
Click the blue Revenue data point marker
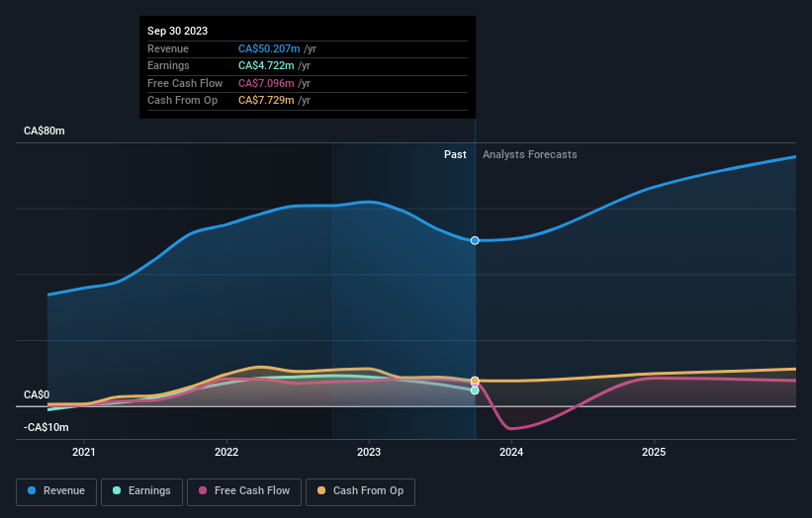(475, 240)
